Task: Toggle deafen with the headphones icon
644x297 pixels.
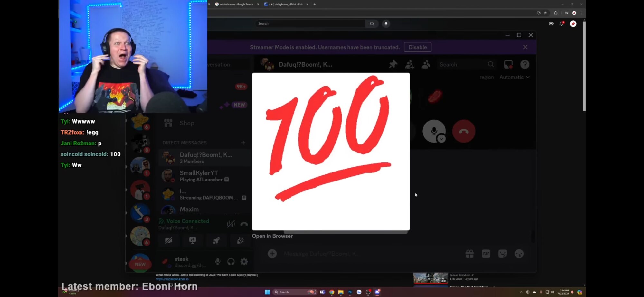Action: [231, 262]
